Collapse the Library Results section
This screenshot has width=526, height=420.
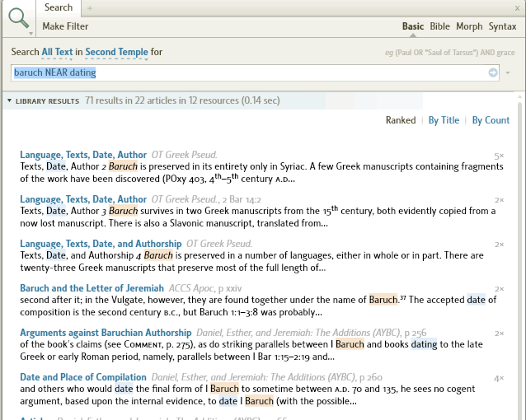9,100
